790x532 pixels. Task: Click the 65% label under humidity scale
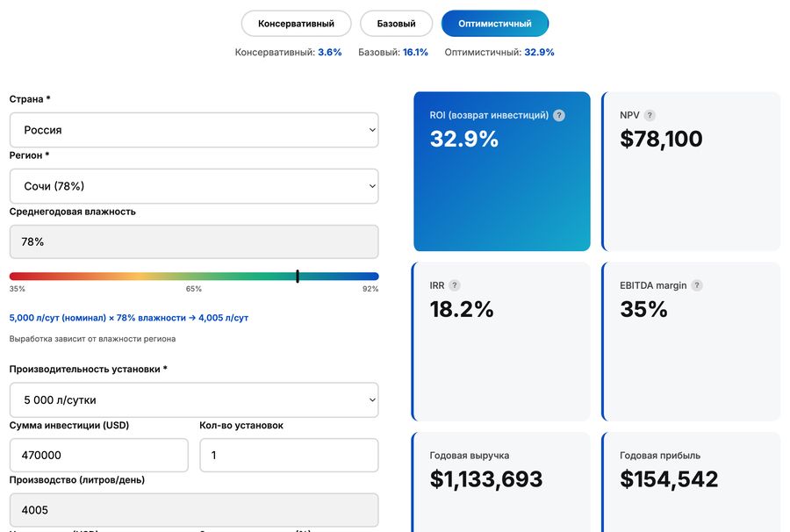194,289
